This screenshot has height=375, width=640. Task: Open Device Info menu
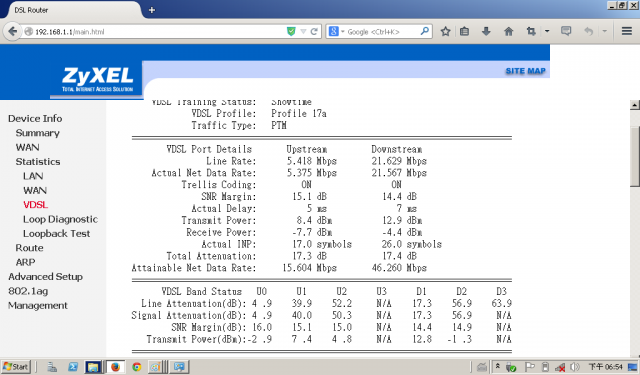pyautogui.click(x=35, y=119)
